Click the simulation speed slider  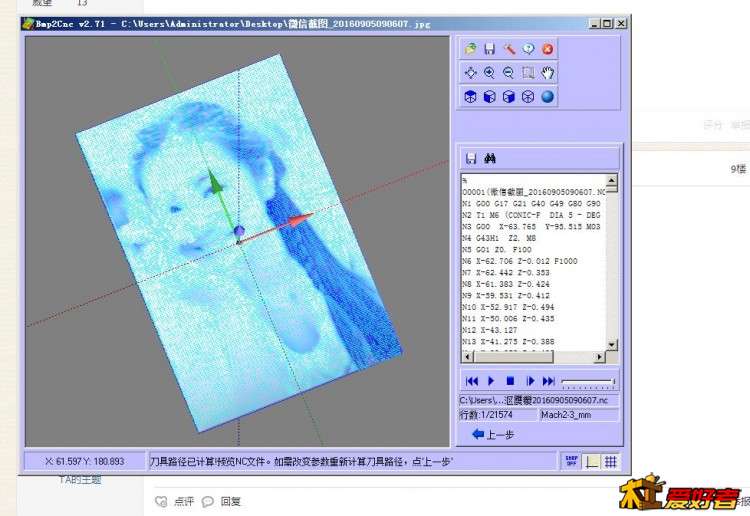click(588, 381)
